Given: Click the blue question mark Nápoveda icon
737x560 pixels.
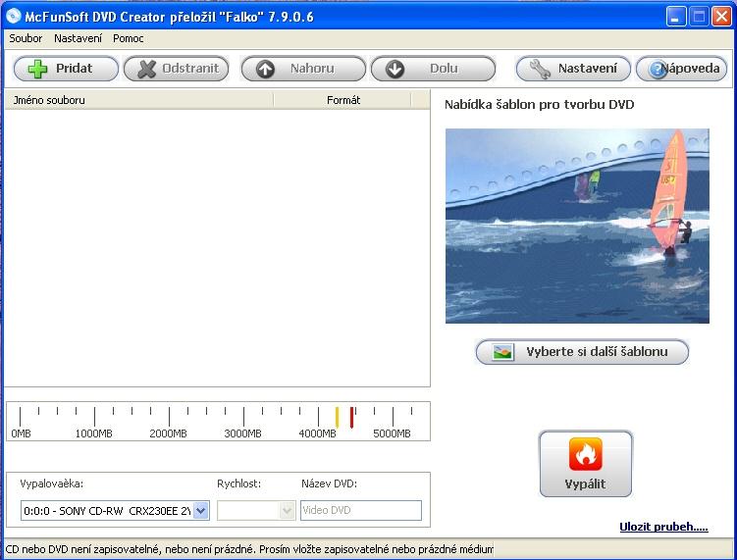Looking at the screenshot, I should tap(657, 70).
